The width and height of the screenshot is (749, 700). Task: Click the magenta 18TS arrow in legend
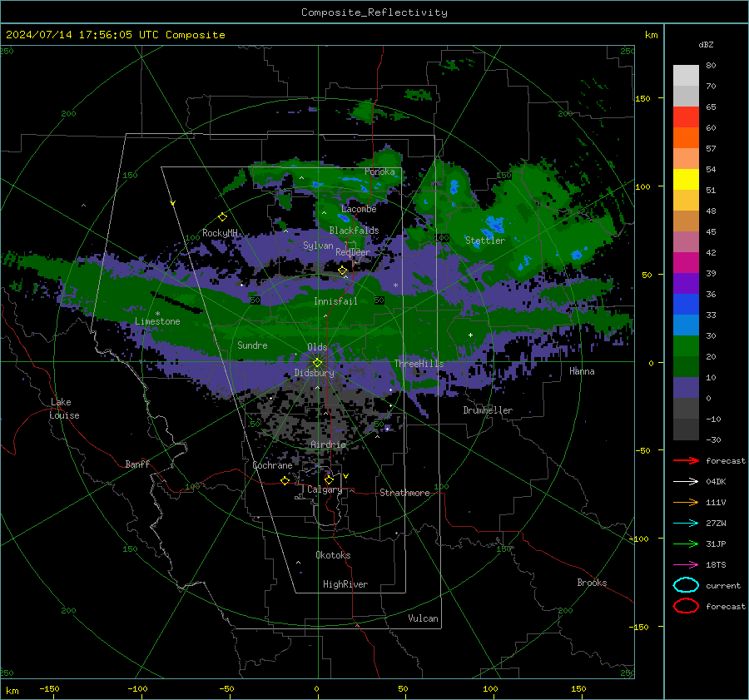click(x=686, y=565)
